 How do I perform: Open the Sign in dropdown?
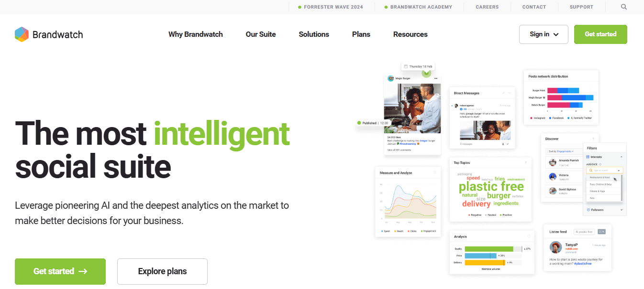pyautogui.click(x=544, y=34)
